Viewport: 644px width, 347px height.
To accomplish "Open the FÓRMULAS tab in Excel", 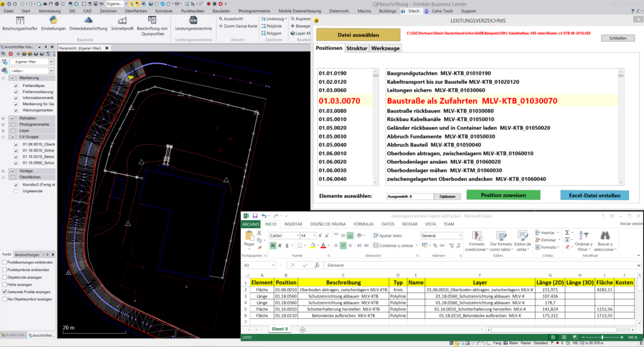I will [x=363, y=224].
